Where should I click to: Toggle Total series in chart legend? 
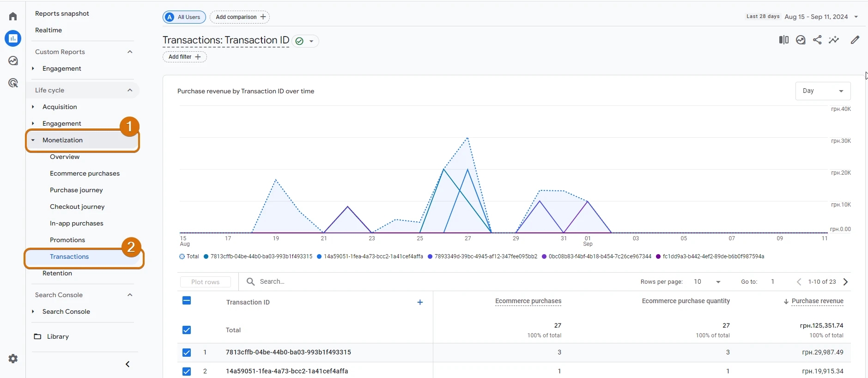tap(189, 256)
